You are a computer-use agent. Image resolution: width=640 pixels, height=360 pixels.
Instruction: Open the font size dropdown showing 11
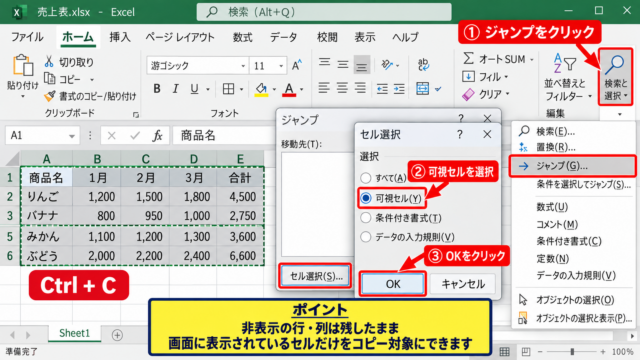(281, 66)
